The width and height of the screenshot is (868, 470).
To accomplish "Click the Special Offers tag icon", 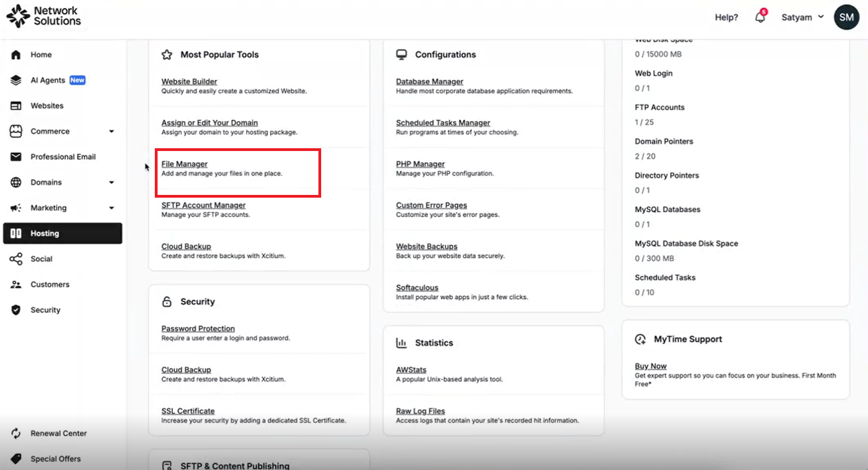I will 16,458.
